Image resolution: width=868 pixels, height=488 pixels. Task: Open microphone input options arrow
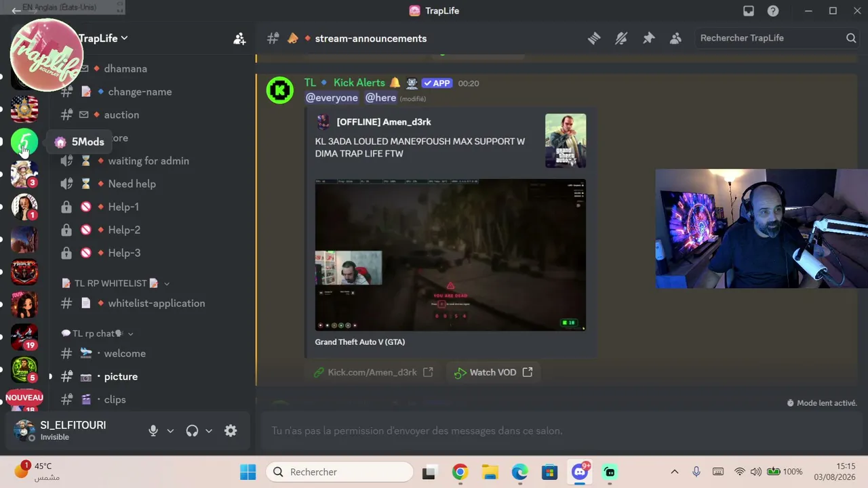[x=170, y=430]
